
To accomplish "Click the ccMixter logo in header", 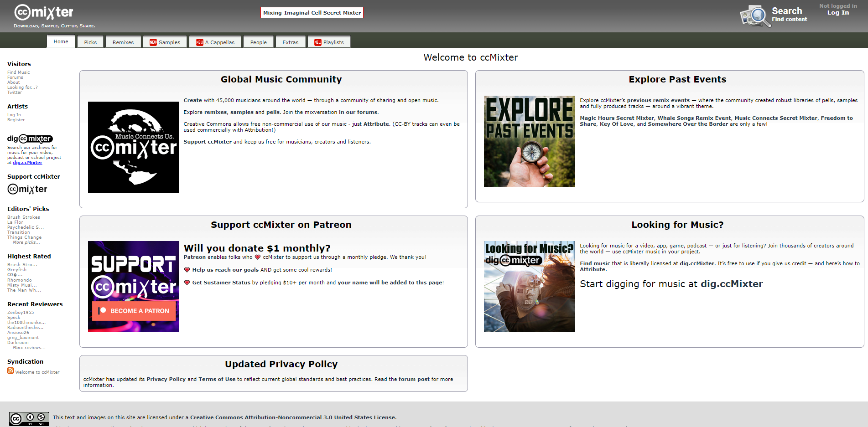I will [x=44, y=13].
